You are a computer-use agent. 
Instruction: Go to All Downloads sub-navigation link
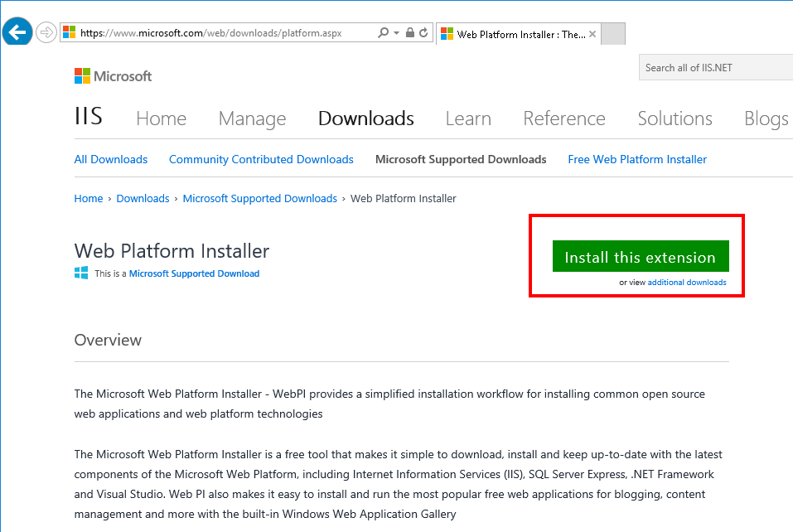point(111,159)
